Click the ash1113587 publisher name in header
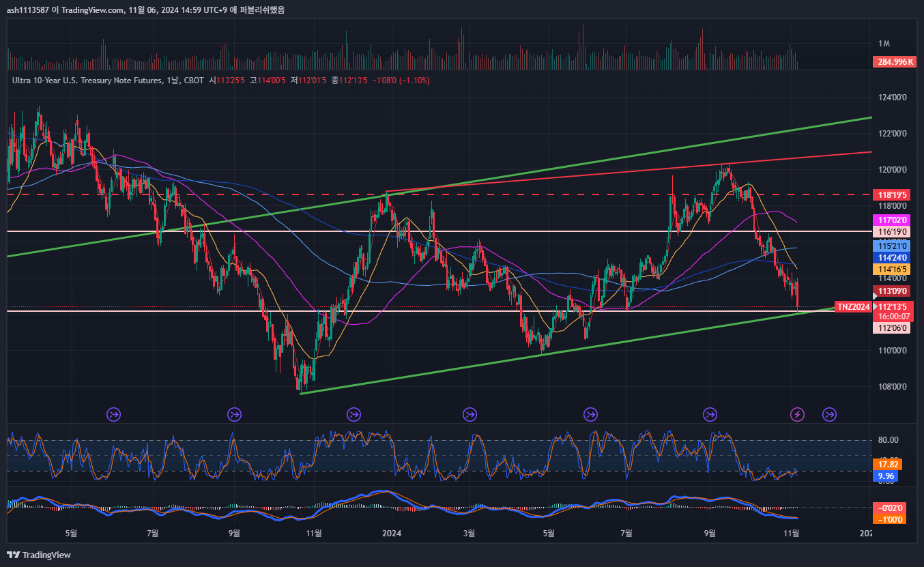 [x=29, y=10]
